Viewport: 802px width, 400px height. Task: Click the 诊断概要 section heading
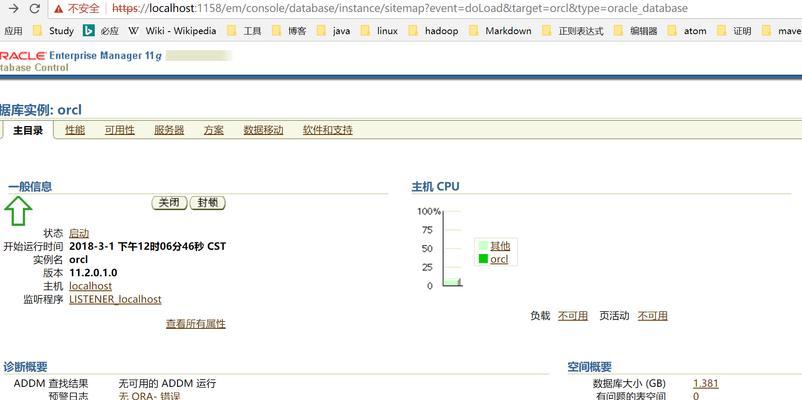25,367
